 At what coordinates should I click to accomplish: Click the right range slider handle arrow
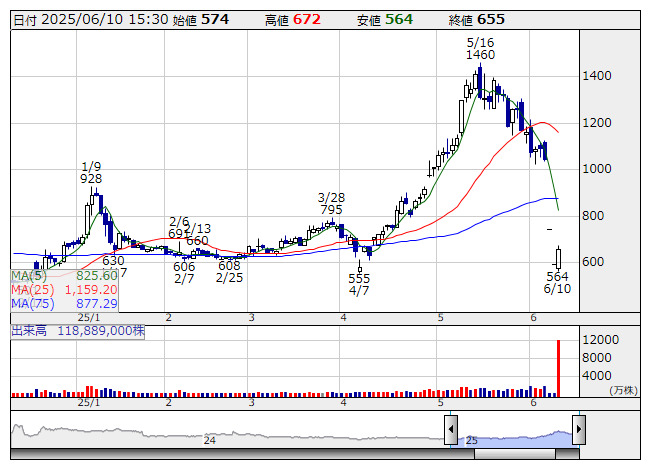[579, 430]
